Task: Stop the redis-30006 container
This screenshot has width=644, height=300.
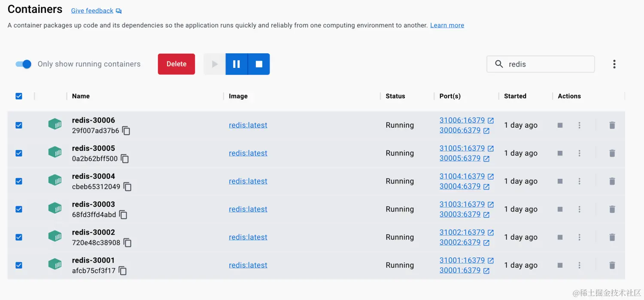Action: coord(560,125)
